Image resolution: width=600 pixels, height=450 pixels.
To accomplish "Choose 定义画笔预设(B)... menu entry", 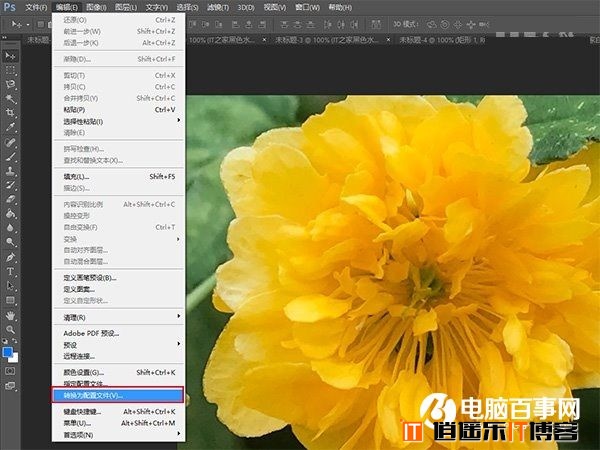I will 119,278.
